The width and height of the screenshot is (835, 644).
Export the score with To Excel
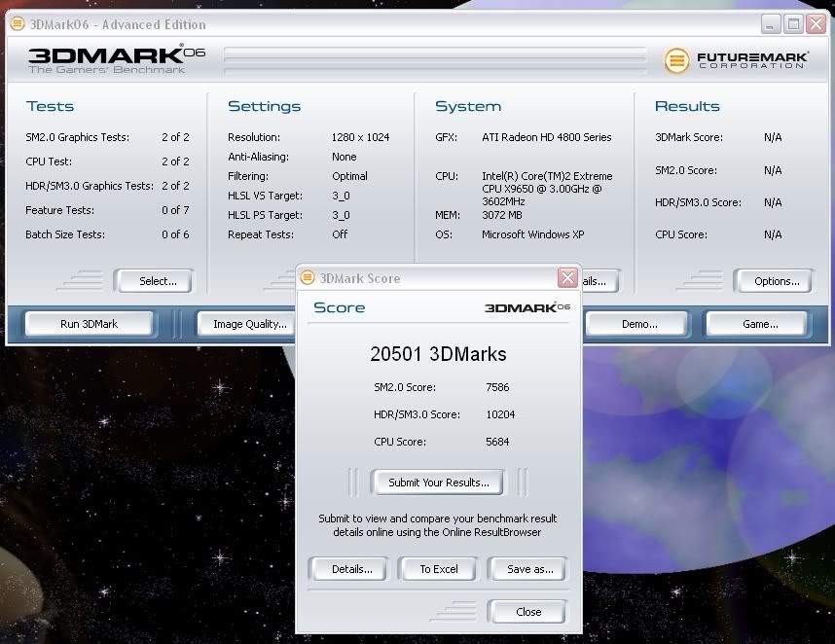point(439,569)
